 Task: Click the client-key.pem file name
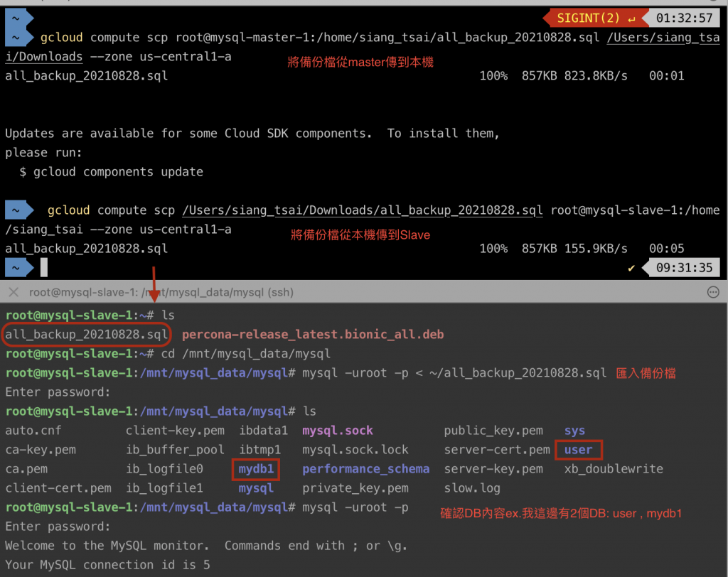[175, 431]
